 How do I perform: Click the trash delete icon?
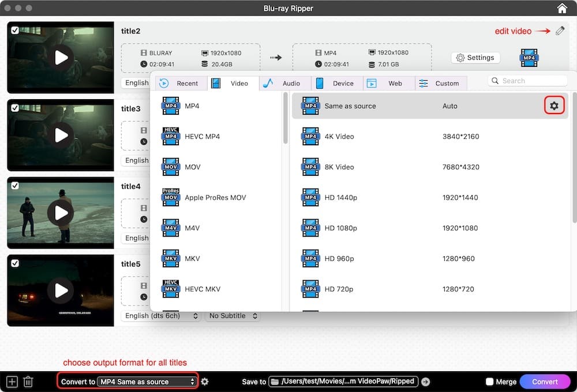pos(28,382)
